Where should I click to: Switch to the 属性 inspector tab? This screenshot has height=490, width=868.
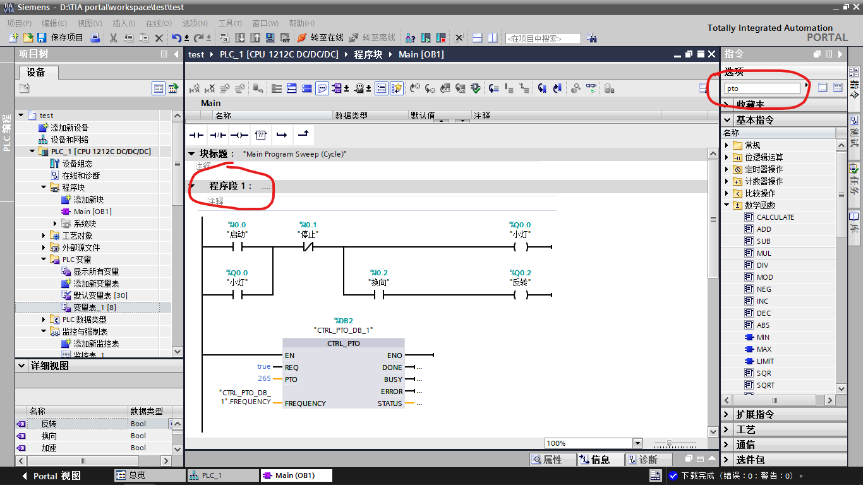553,460
